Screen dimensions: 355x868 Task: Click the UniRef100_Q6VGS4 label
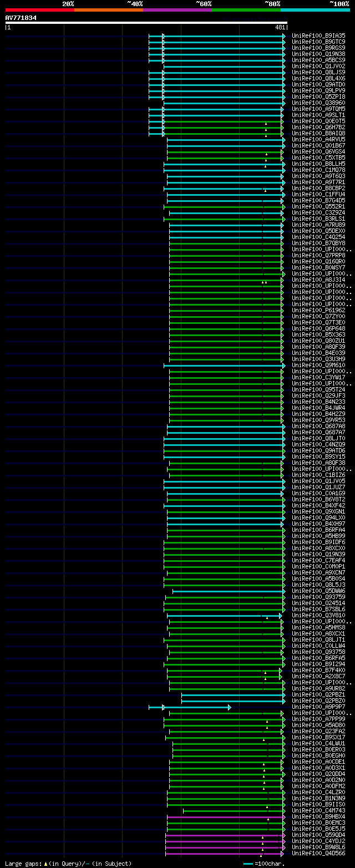coord(318,151)
